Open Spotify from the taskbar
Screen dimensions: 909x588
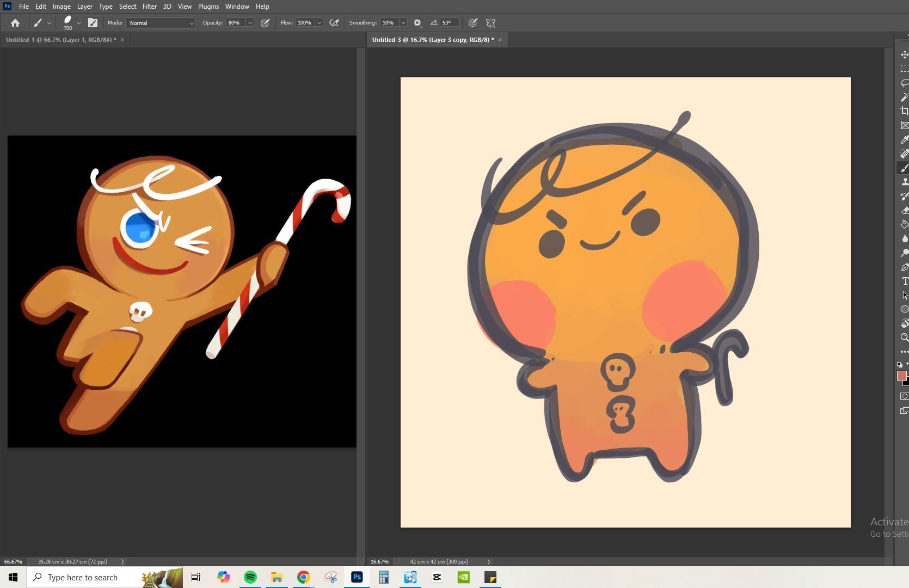(250, 577)
